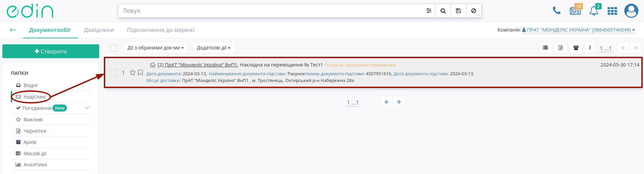This screenshot has width=644, height=174.
Task: Open the apps grid icon
Action: pos(612,11)
